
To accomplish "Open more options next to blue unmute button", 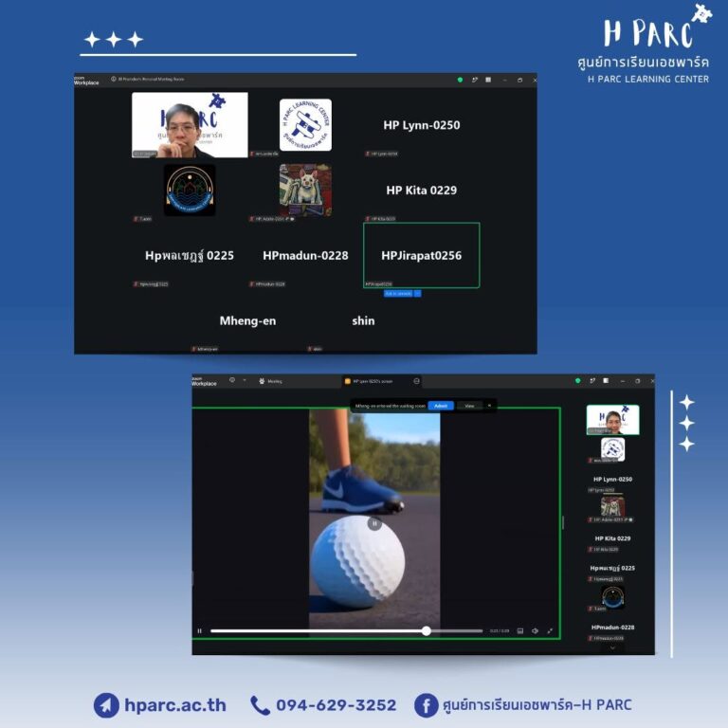I will (x=417, y=294).
